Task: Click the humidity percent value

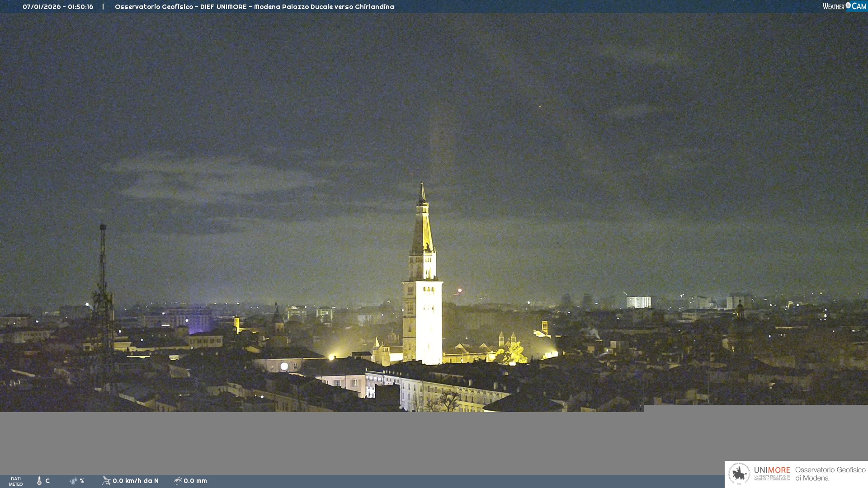Action: tap(82, 481)
